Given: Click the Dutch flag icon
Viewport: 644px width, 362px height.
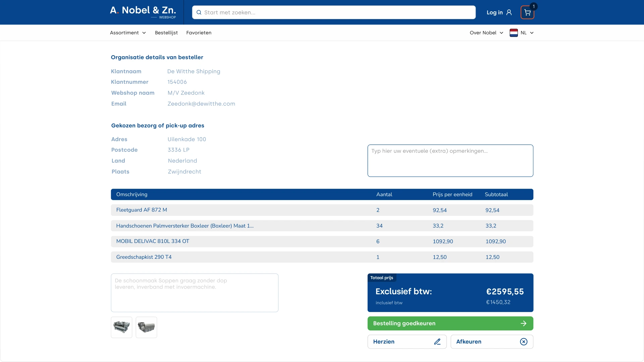Looking at the screenshot, I should pos(514,33).
